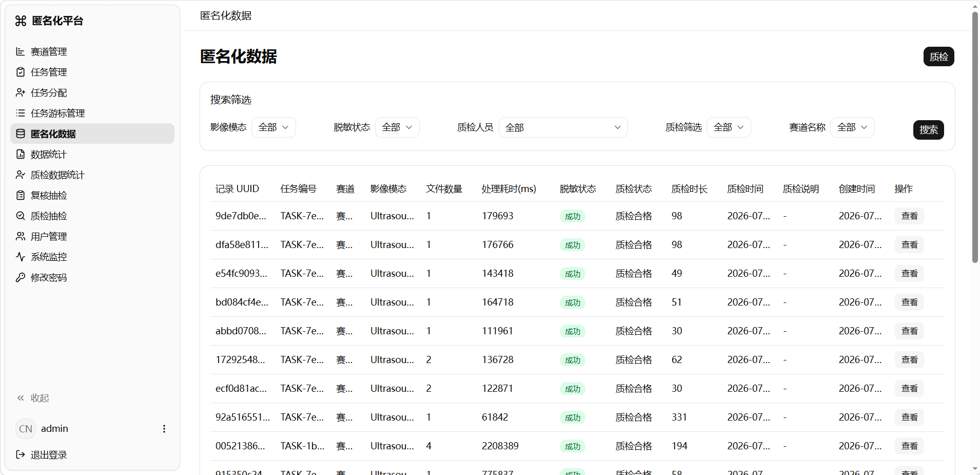This screenshot has height=475, width=980.
Task: Click task cell TASK-1b
Action: 302,446
